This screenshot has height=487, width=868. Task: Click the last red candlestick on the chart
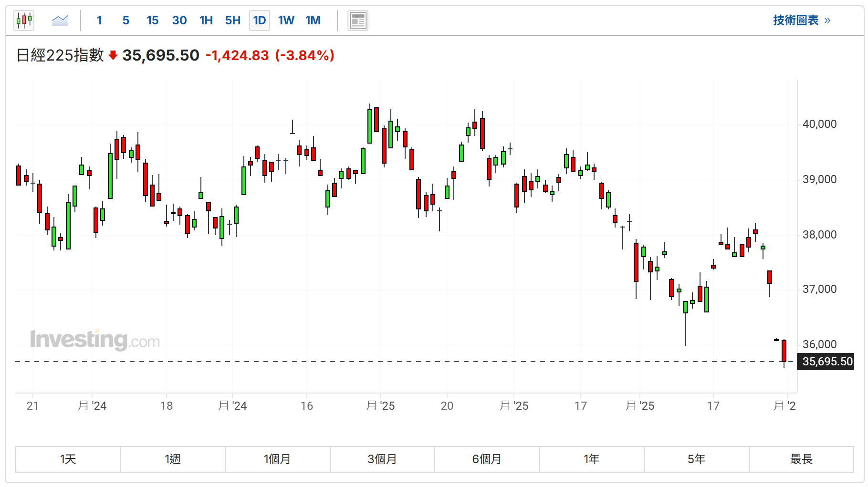coord(784,351)
